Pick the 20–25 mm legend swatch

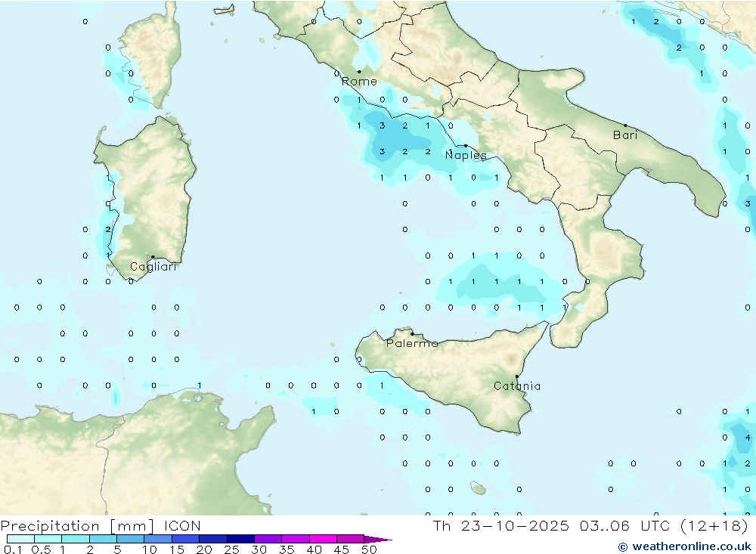213,539
